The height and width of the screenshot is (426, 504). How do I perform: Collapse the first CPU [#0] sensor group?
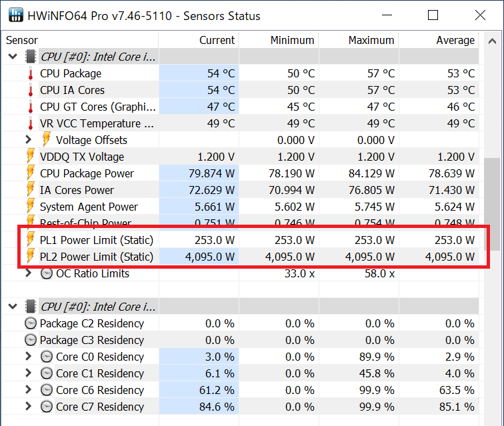pos(13,57)
